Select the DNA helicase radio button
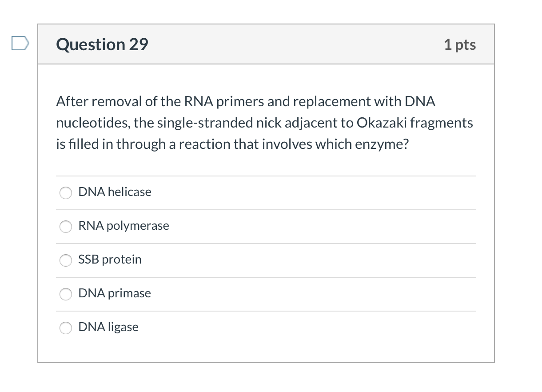This screenshot has width=542, height=392. click(x=65, y=193)
